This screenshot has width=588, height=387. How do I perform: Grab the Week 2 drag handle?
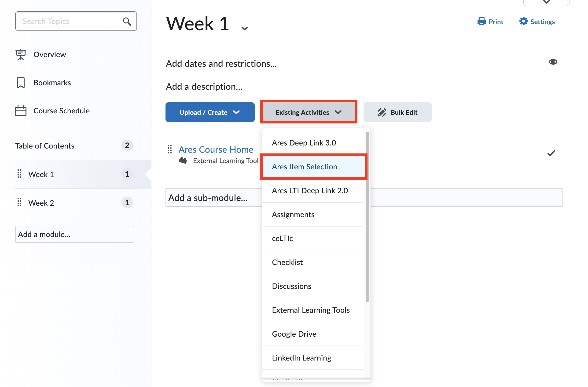tap(19, 203)
